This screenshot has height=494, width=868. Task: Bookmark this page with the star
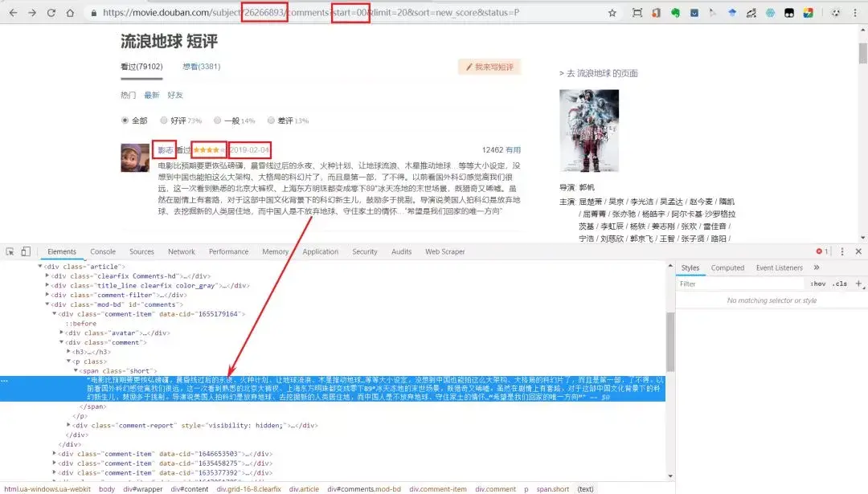coord(612,13)
